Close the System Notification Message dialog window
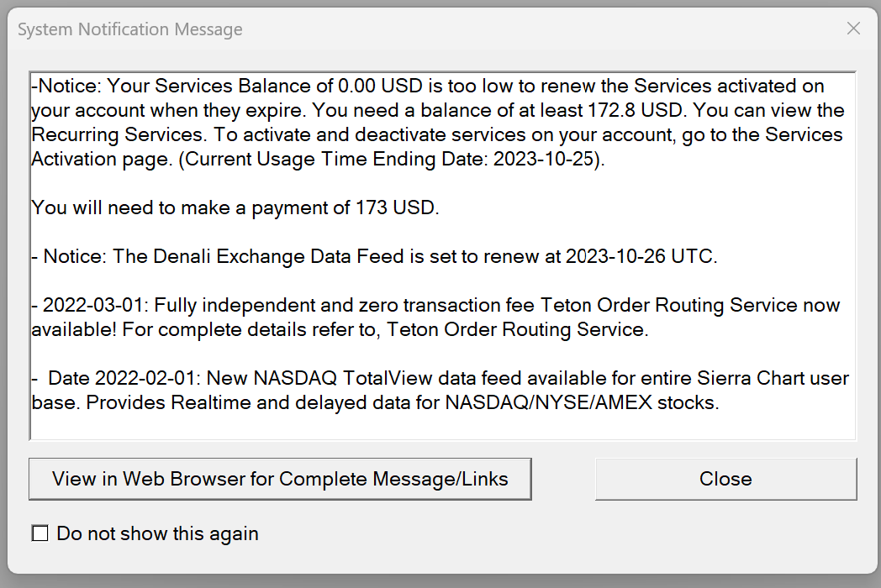 (x=853, y=29)
